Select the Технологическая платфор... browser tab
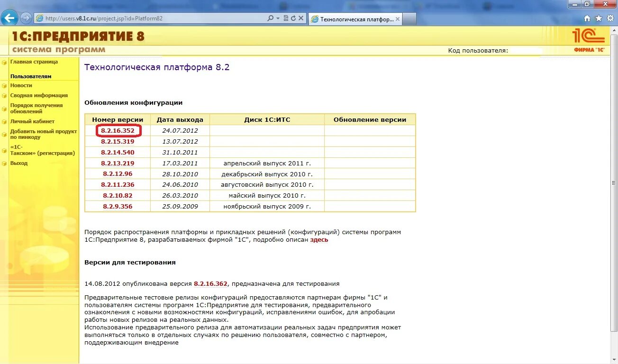 pyautogui.click(x=355, y=19)
